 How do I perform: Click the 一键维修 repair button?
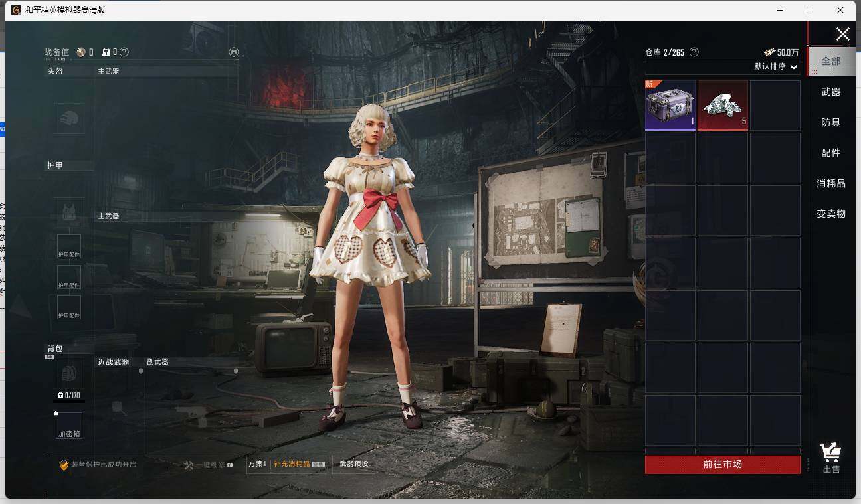click(209, 465)
